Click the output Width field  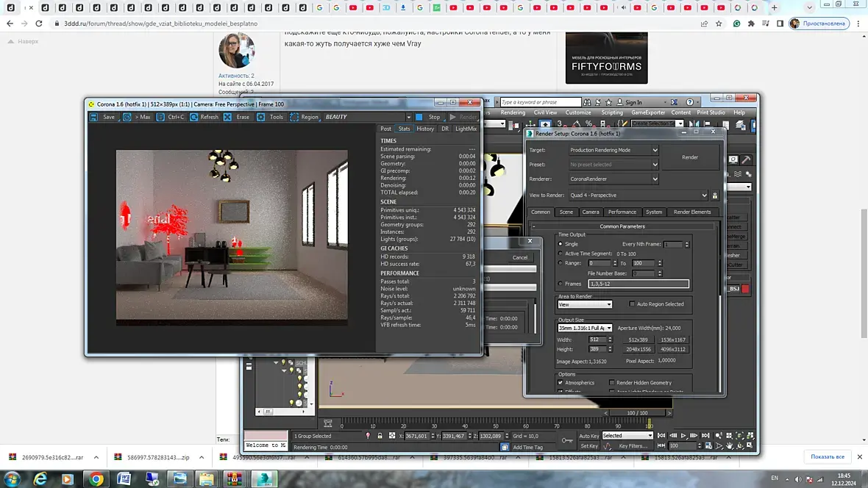pyautogui.click(x=597, y=340)
